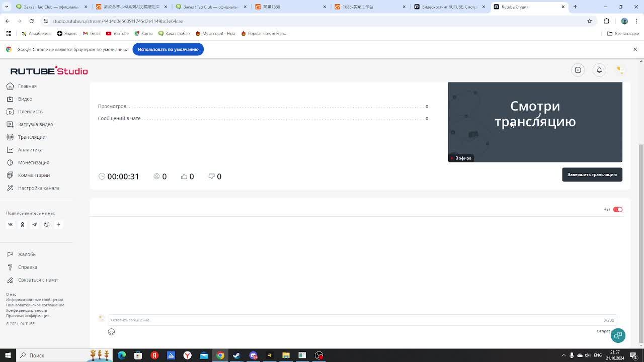
Task: Click the VK social icon
Action: click(10, 224)
